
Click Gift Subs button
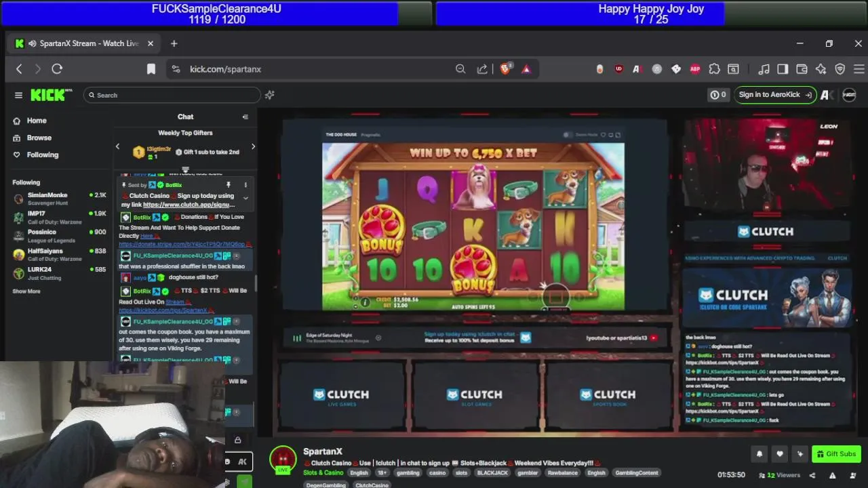[x=837, y=454]
